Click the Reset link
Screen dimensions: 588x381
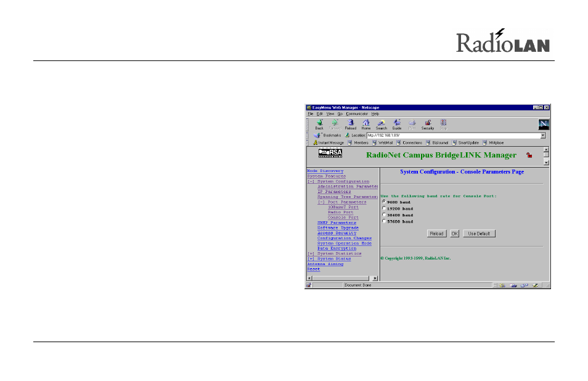click(314, 269)
